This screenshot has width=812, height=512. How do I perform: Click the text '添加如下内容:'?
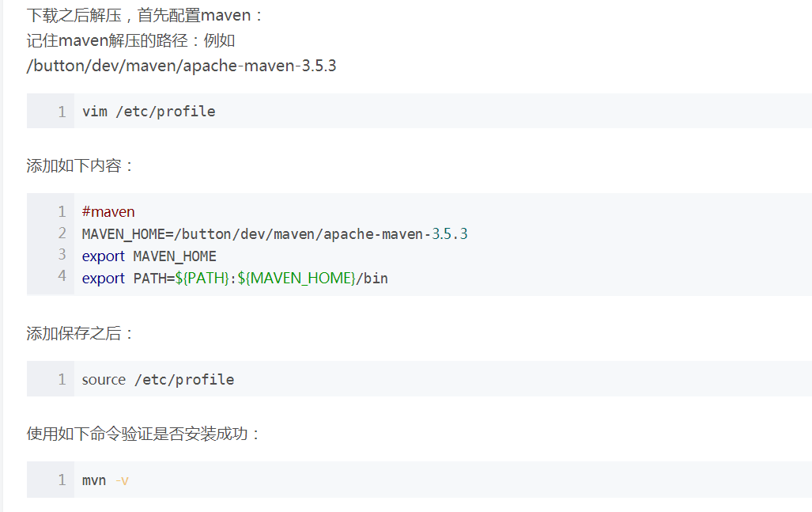79,166
